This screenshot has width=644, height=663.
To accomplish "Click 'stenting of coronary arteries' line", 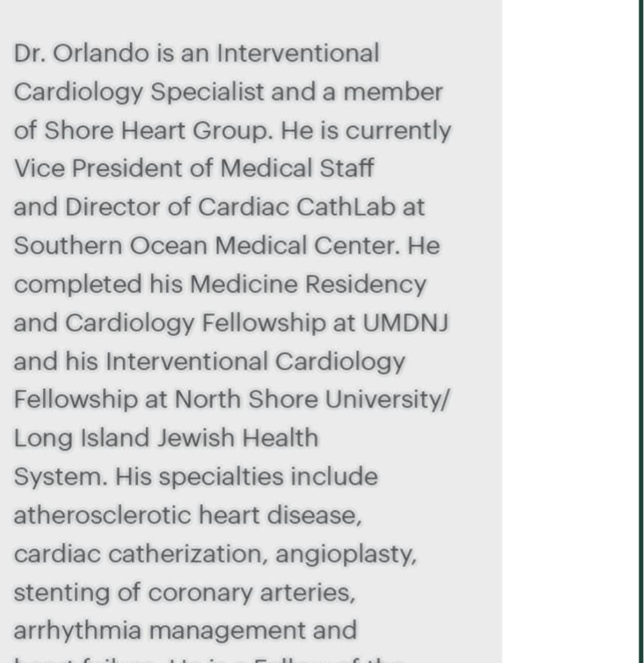I will tap(184, 593).
